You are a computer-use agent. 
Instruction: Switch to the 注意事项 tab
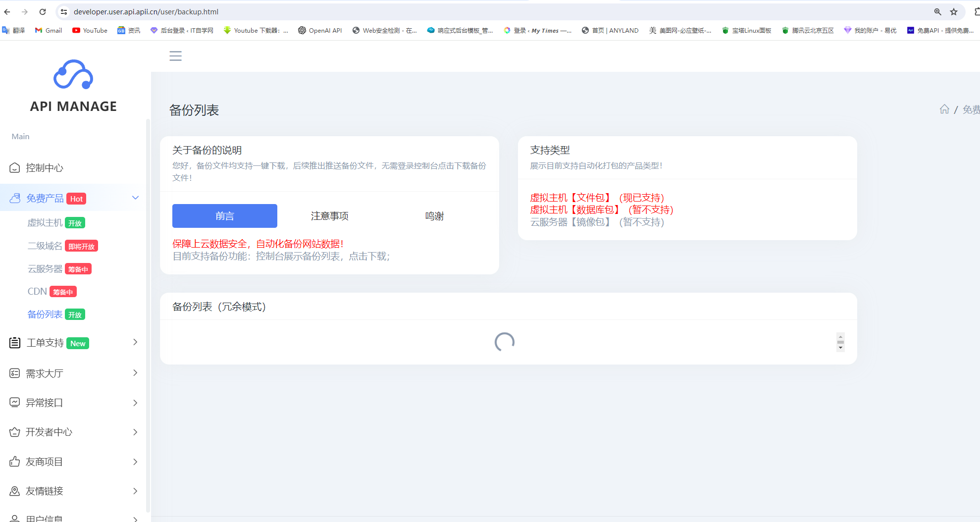[x=329, y=216]
